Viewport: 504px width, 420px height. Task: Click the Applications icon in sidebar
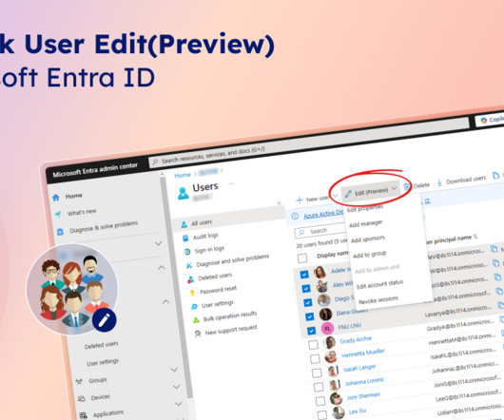tap(84, 415)
